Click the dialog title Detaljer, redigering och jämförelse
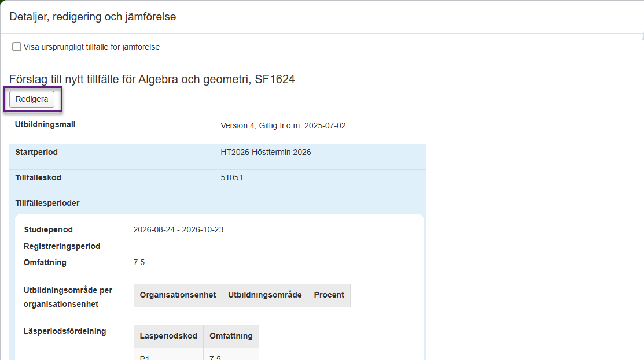 point(93,17)
